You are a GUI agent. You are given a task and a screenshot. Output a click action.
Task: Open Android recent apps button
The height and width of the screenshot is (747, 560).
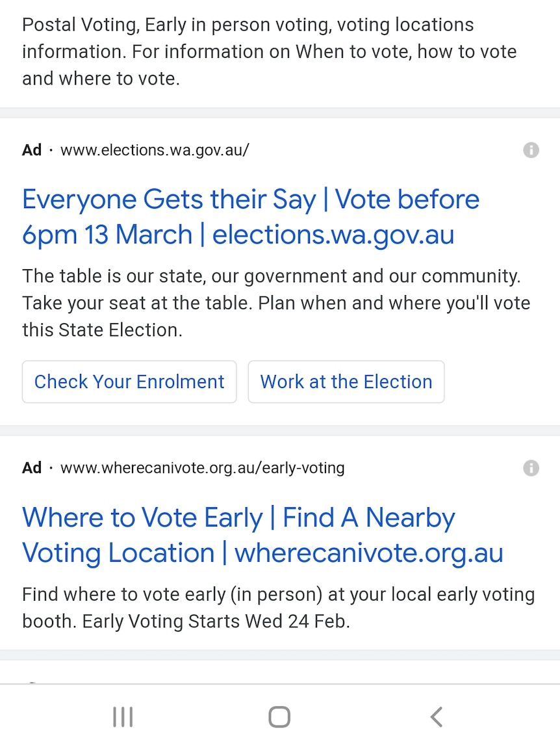point(123,717)
